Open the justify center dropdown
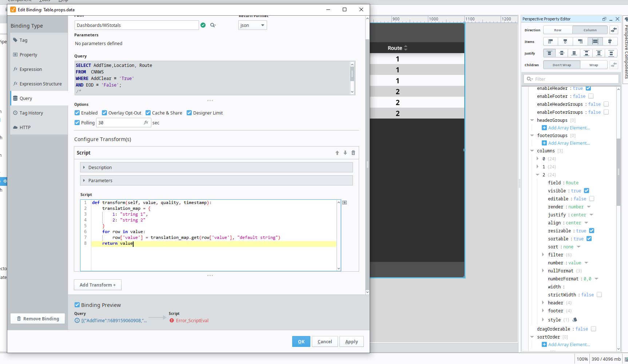 (x=591, y=215)
